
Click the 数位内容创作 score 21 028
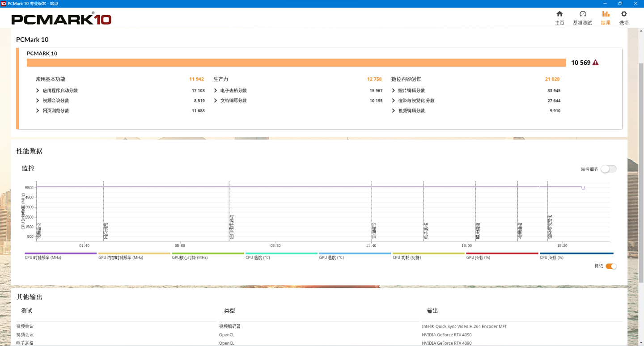coord(552,79)
